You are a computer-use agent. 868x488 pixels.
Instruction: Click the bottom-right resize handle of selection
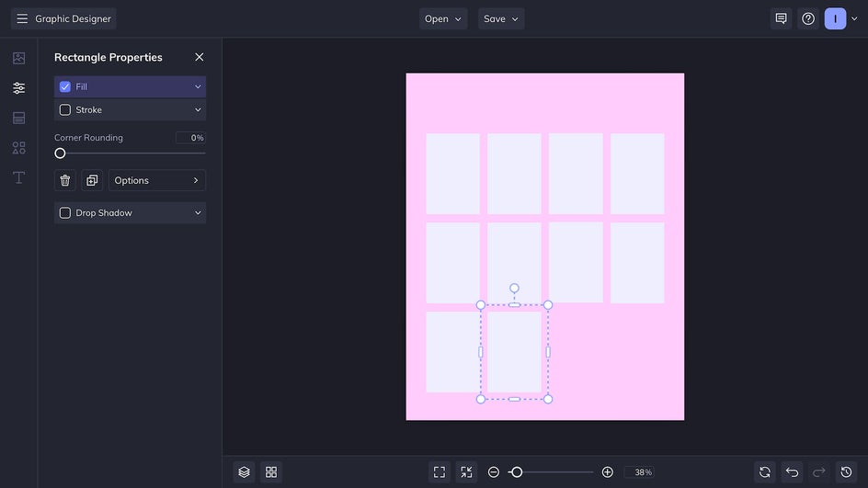click(548, 399)
